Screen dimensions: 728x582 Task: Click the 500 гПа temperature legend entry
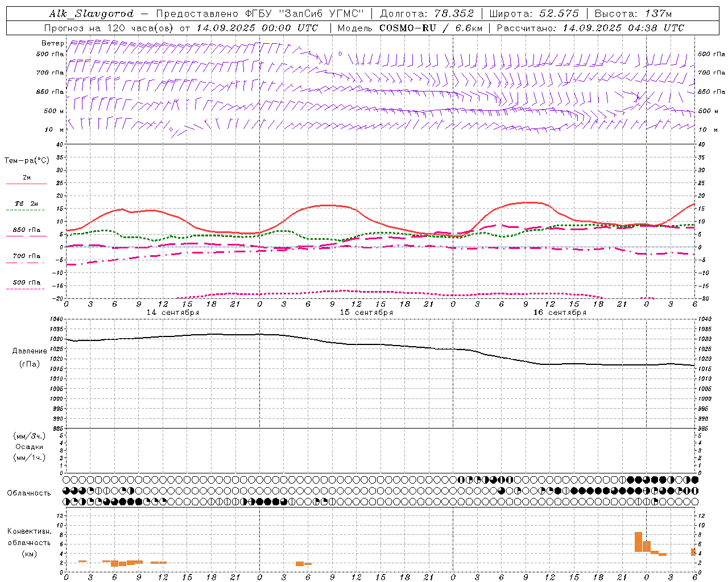pos(26,282)
